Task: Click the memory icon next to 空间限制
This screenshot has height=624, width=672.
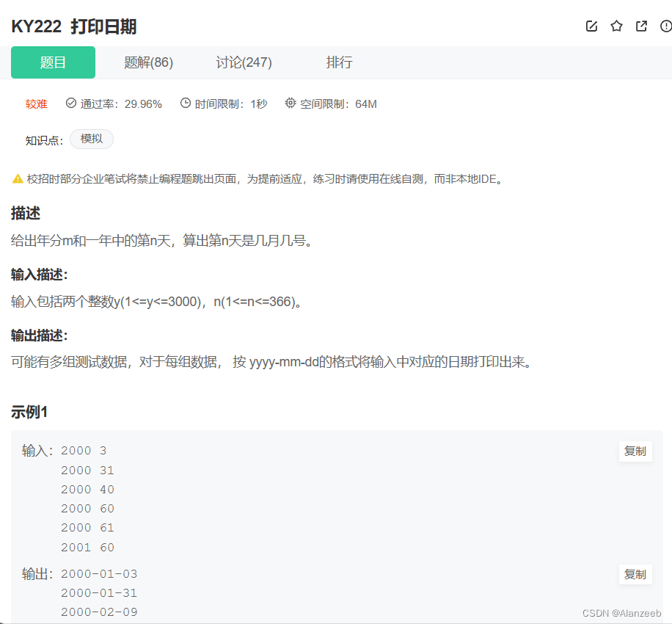Action: [291, 104]
